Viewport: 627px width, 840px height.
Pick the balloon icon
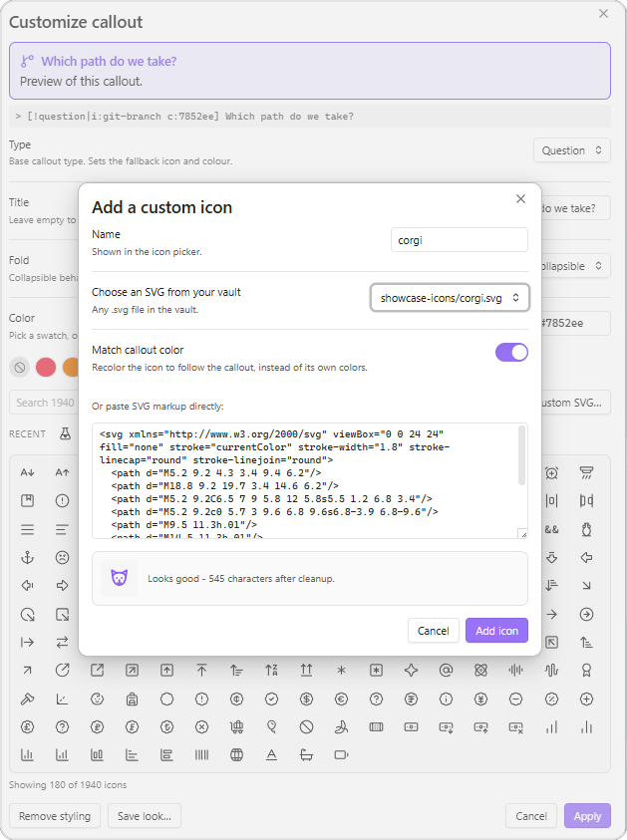(272, 727)
